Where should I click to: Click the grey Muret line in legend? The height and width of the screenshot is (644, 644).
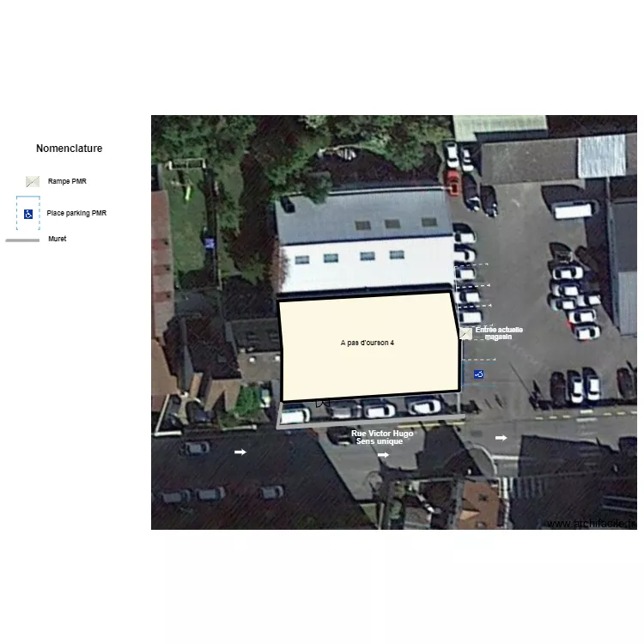(x=22, y=240)
